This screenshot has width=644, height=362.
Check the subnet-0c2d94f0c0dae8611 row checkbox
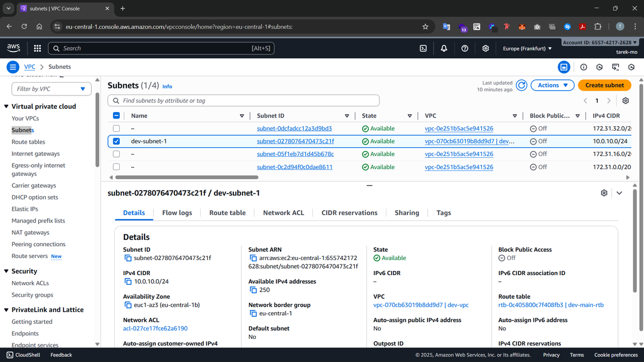point(116,167)
